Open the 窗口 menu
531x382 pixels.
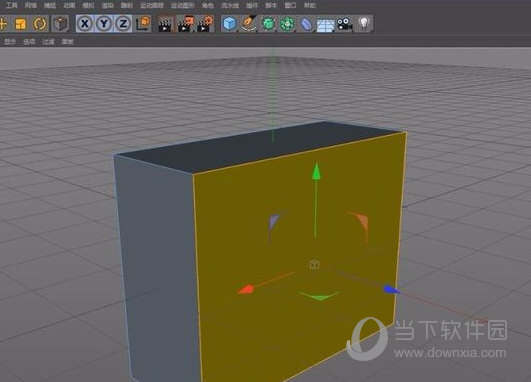tap(291, 5)
